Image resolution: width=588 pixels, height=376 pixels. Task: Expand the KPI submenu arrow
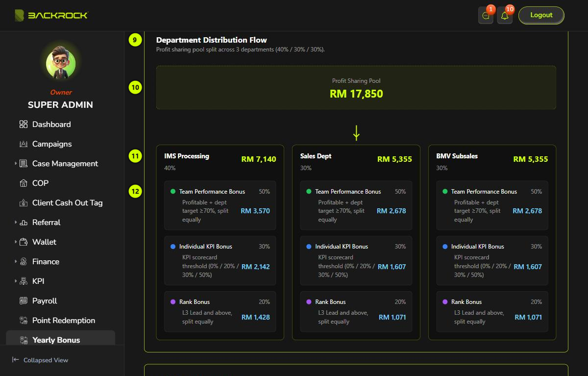15,281
